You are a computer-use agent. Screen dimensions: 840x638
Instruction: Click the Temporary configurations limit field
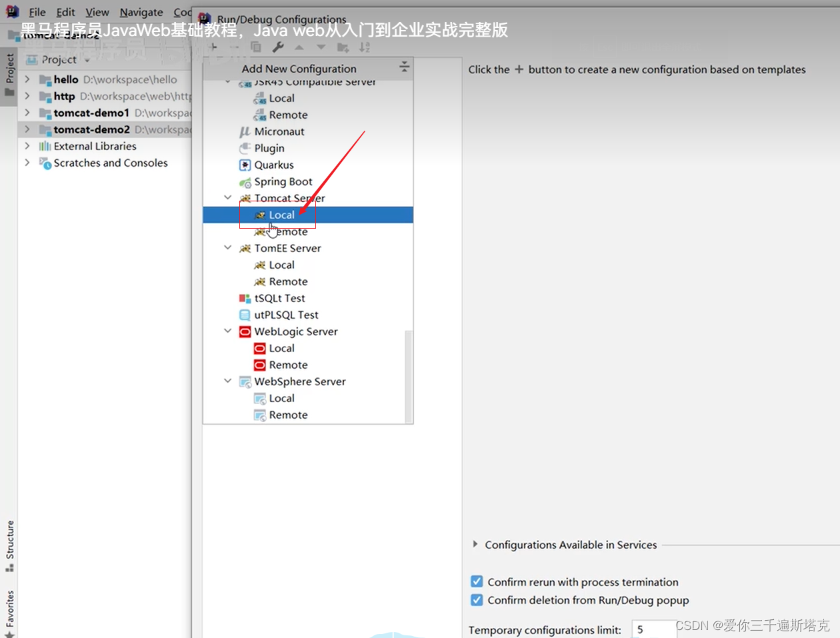tap(654, 629)
